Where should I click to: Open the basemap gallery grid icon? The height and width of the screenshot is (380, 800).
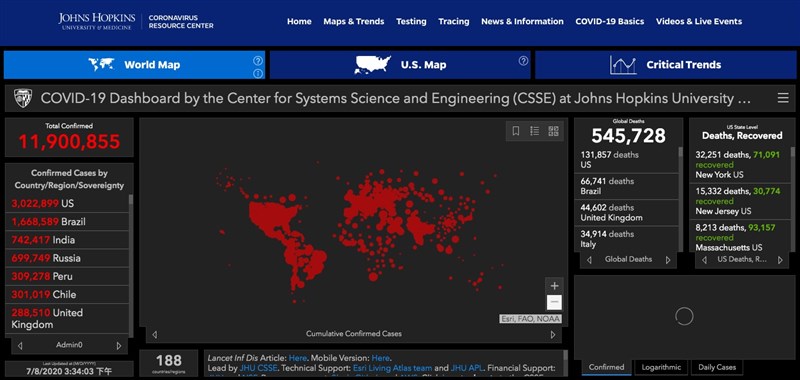[553, 131]
